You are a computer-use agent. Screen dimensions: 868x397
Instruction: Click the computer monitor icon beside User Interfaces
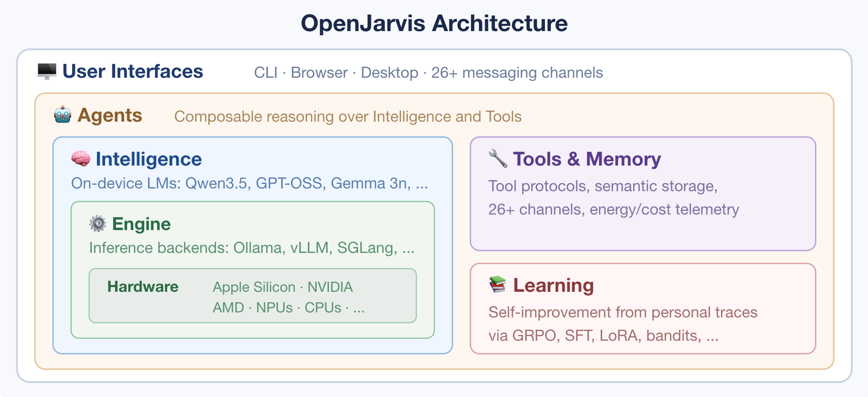point(47,71)
